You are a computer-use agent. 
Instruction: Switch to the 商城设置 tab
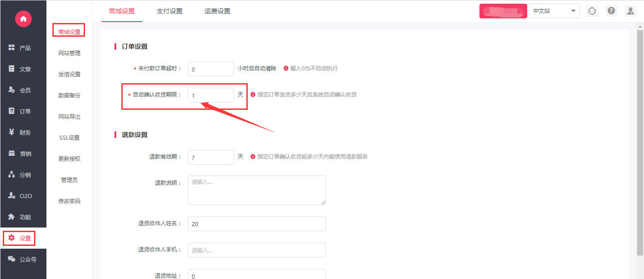tap(122, 11)
